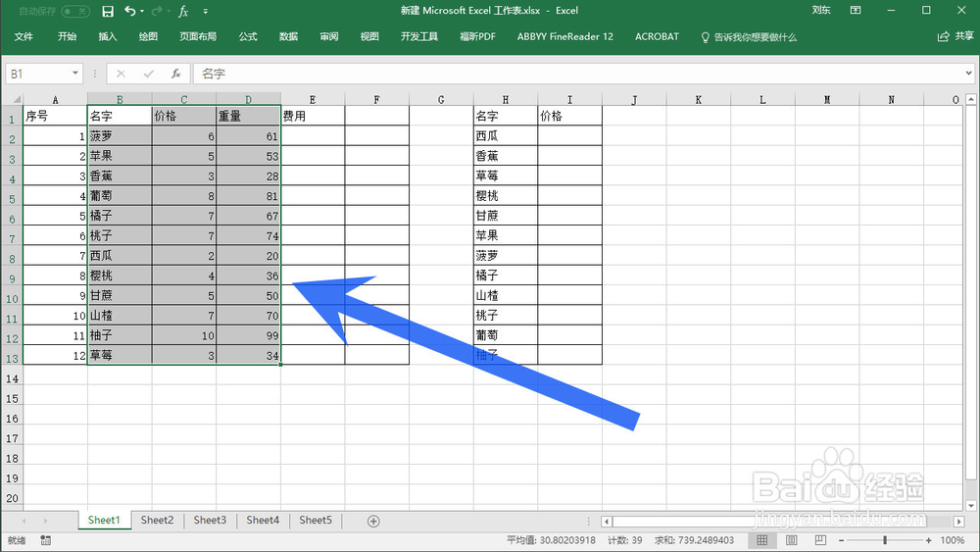Click the Tell me lightbulb search box
The width and height of the screenshot is (980, 552).
point(749,37)
